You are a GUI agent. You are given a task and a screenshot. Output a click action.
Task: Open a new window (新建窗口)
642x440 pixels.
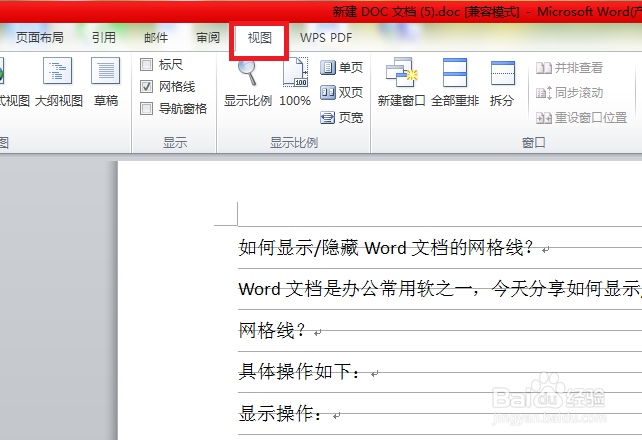(x=401, y=82)
